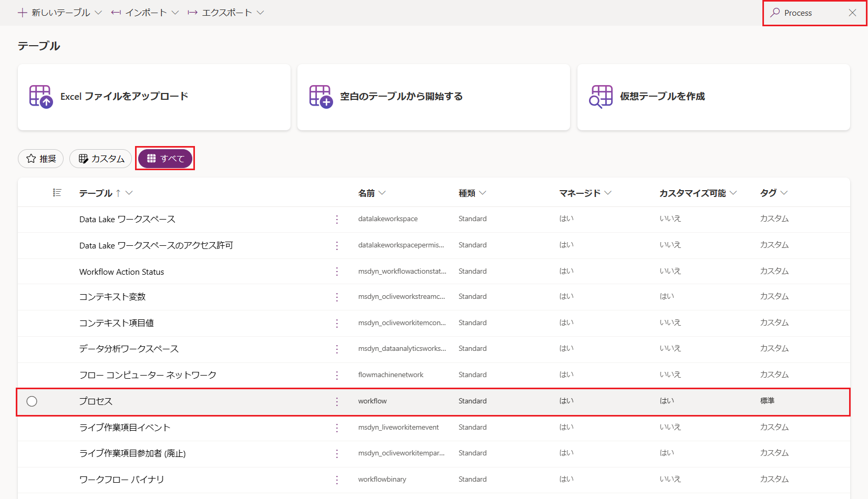The width and height of the screenshot is (868, 499).
Task: Click 仮想テーブルを作成 card
Action: [x=714, y=97]
